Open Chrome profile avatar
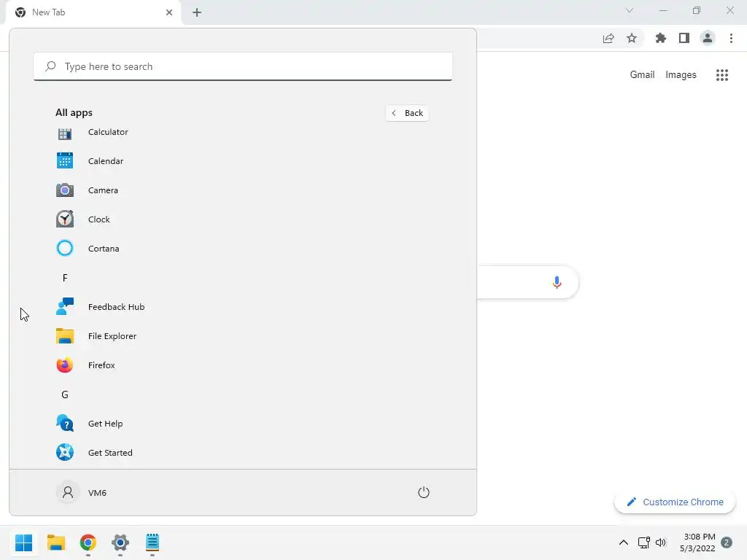The height and width of the screenshot is (560, 747). pyautogui.click(x=708, y=38)
